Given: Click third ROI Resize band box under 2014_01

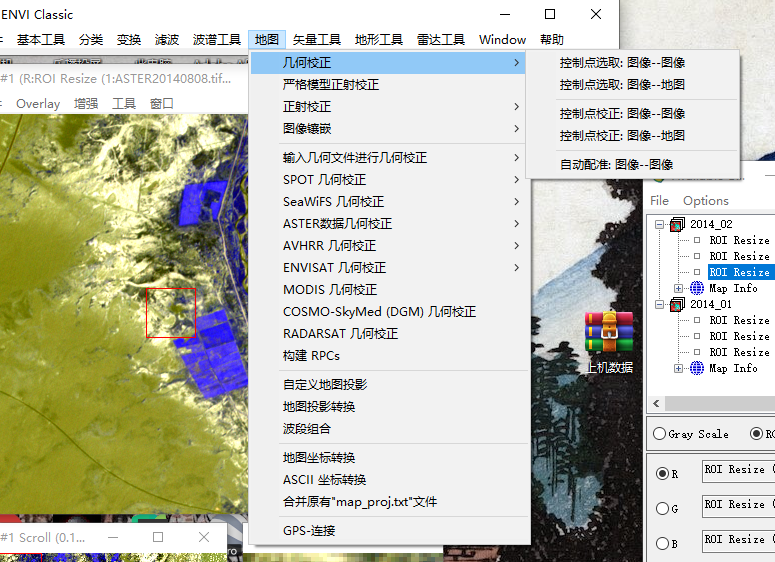Looking at the screenshot, I should (x=697, y=352).
